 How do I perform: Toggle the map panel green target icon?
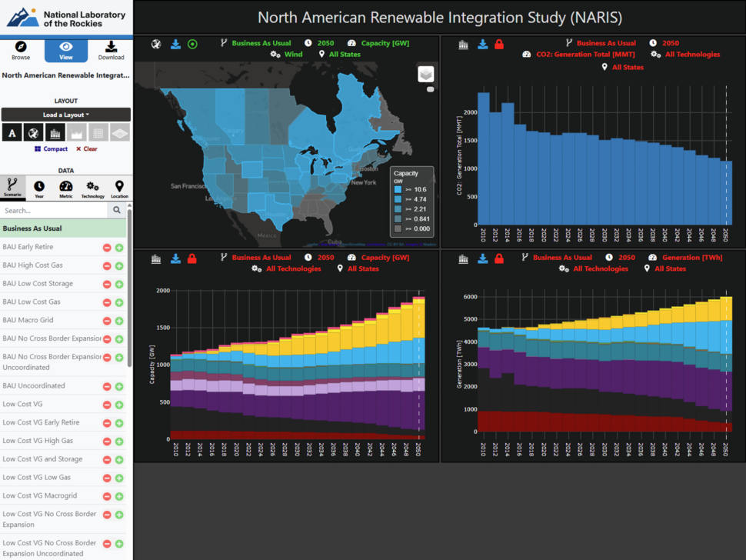pyautogui.click(x=193, y=45)
